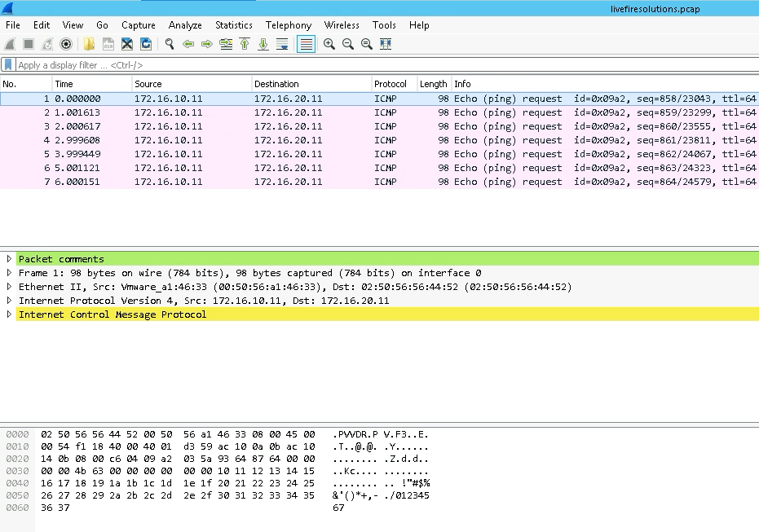
Task: Toggle auto scroll during live capture
Action: point(282,45)
